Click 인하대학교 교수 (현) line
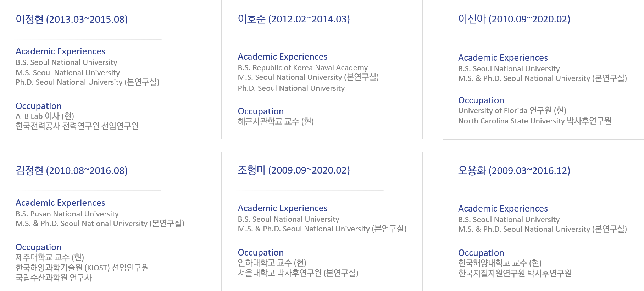 pos(272,263)
